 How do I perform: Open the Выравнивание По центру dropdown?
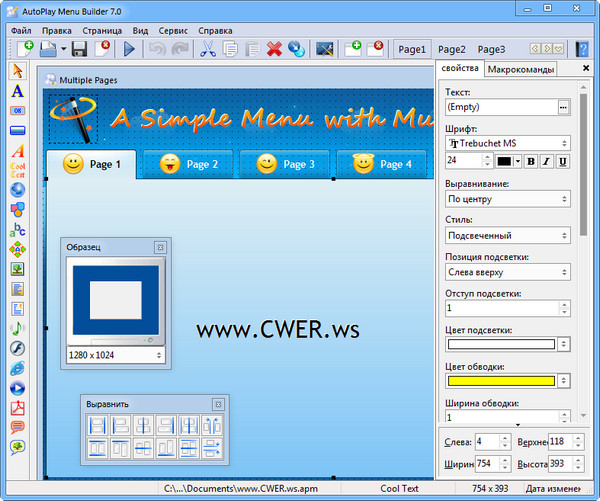pos(508,199)
